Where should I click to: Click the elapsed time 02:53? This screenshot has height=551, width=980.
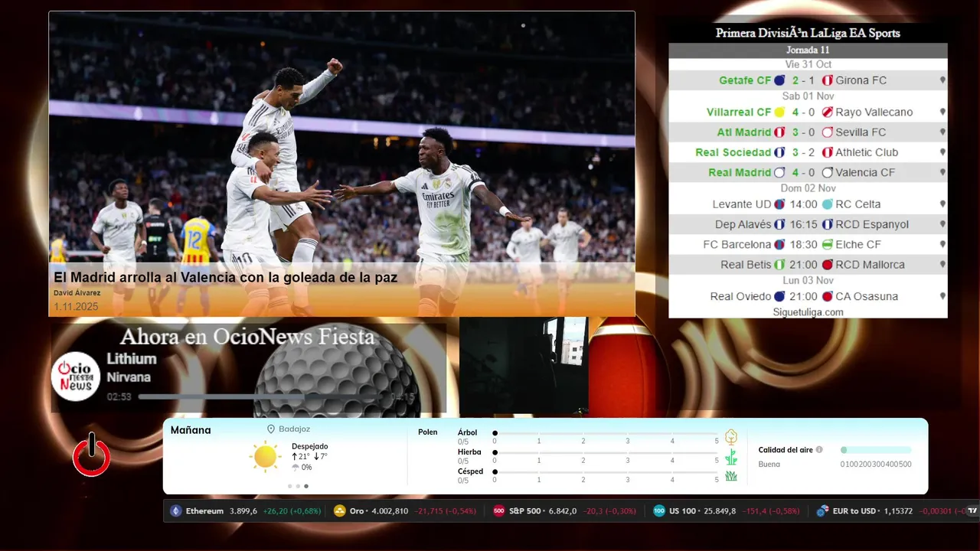point(119,397)
